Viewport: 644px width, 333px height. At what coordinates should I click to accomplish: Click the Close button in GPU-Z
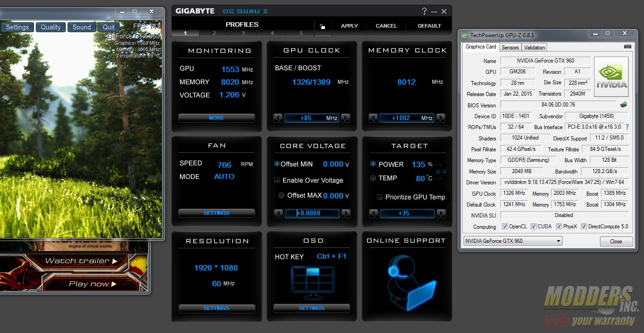[x=616, y=241]
